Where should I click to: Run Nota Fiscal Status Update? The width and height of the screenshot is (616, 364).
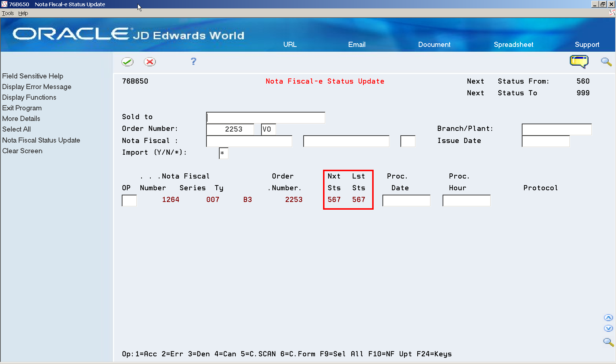(x=41, y=140)
